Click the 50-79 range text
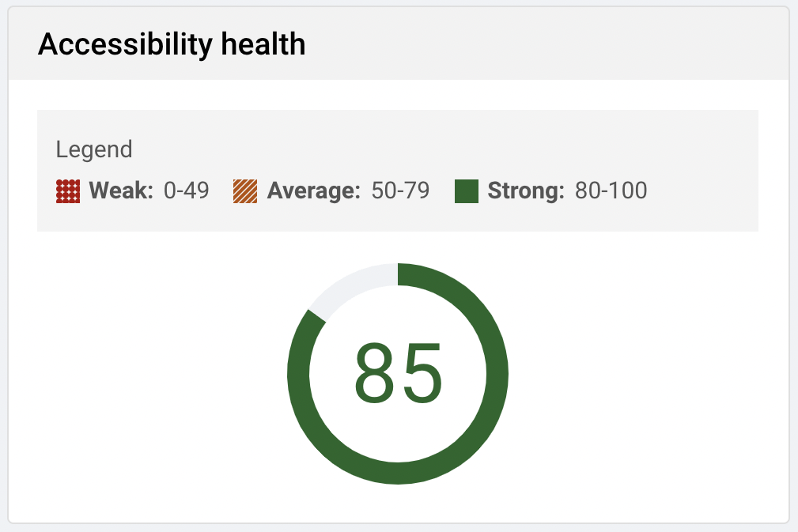Image resolution: width=798 pixels, height=532 pixels. pos(400,191)
